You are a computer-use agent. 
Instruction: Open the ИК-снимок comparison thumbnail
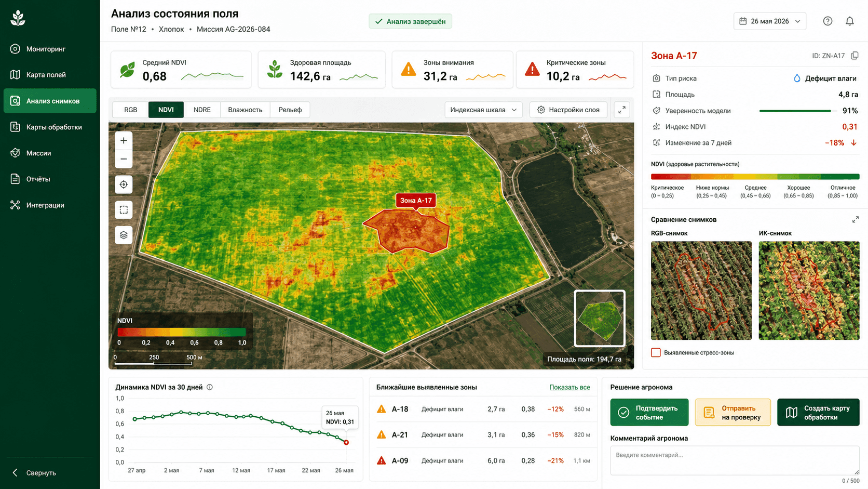[x=809, y=290]
